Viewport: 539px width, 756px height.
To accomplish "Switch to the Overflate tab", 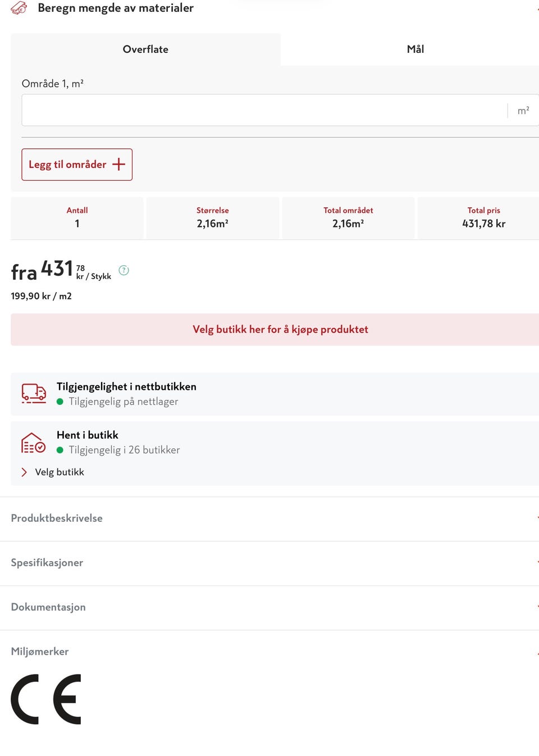I will pyautogui.click(x=145, y=49).
